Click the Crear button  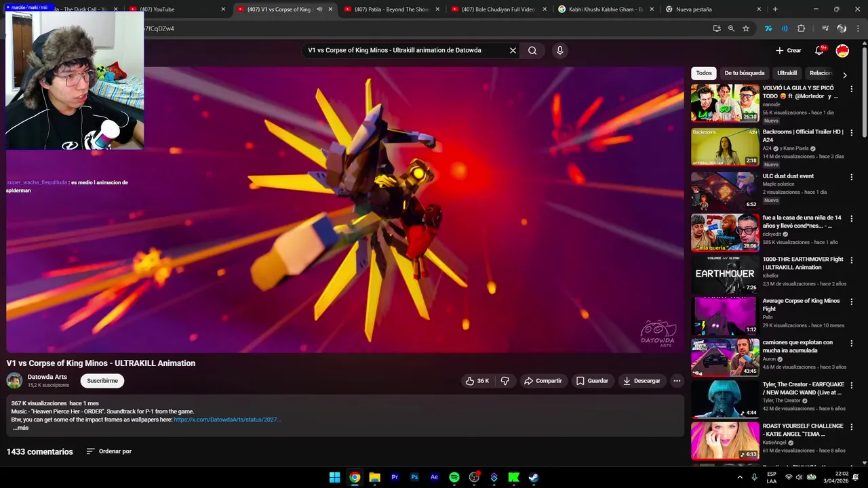[789, 50]
